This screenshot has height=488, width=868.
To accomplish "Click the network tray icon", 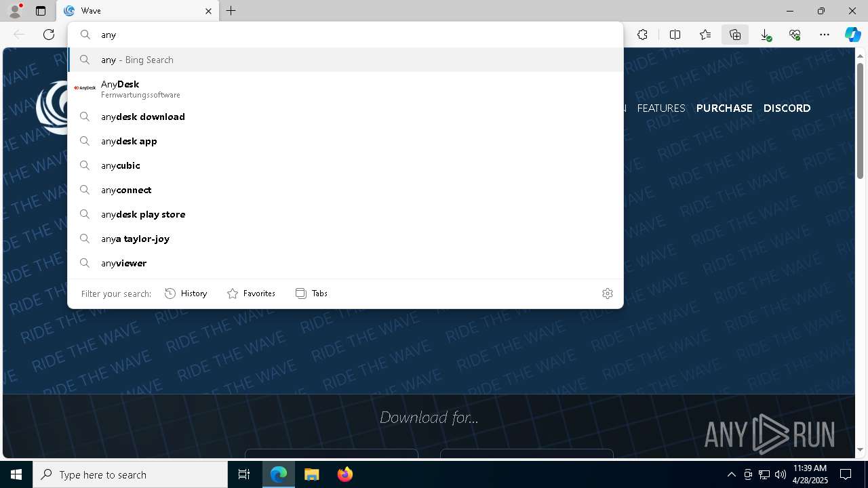I will tap(764, 474).
